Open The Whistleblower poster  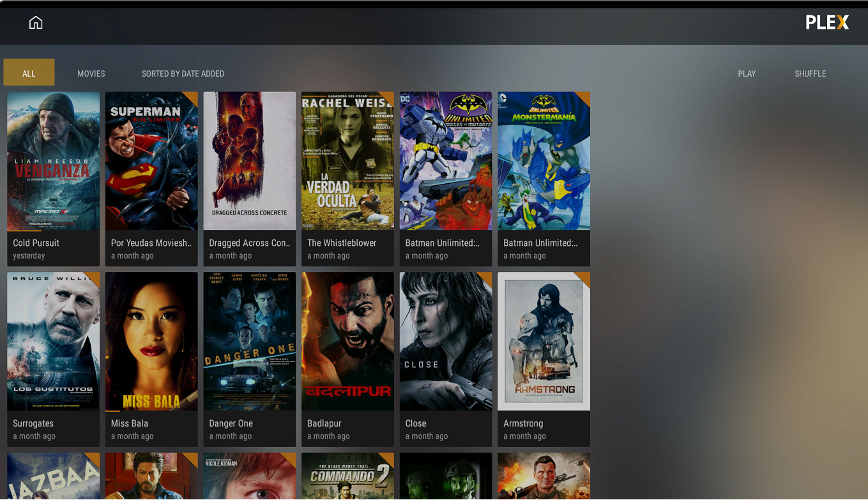point(347,161)
